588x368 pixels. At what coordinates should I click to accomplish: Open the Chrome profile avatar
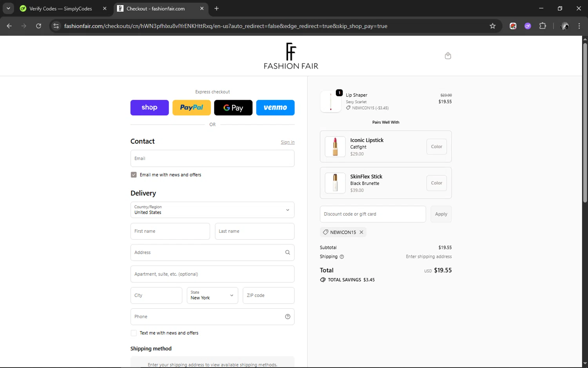click(x=564, y=26)
